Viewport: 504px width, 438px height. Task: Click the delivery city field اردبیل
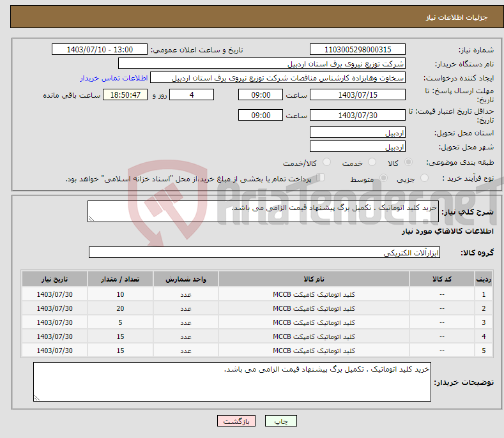(x=358, y=147)
